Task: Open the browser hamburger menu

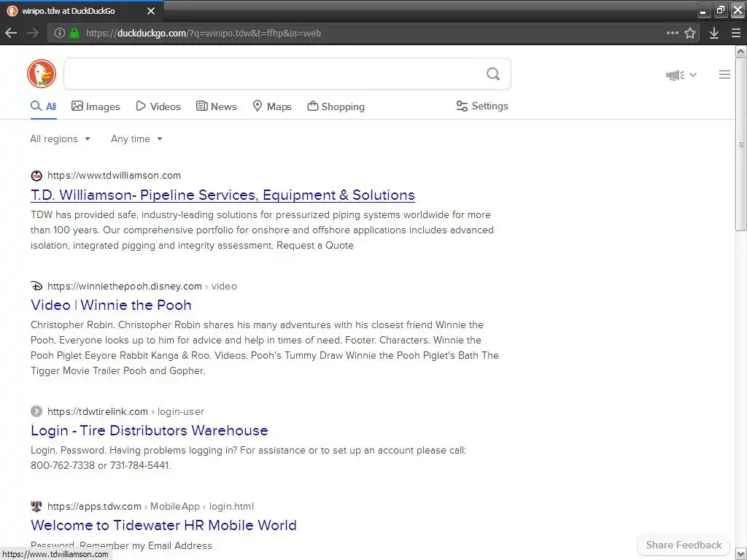Action: (735, 33)
